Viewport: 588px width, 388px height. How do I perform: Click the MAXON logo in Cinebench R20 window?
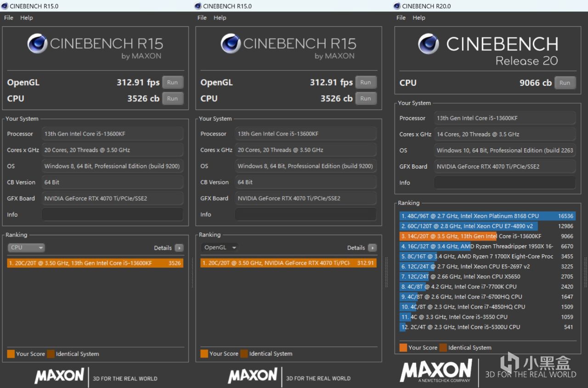point(436,370)
